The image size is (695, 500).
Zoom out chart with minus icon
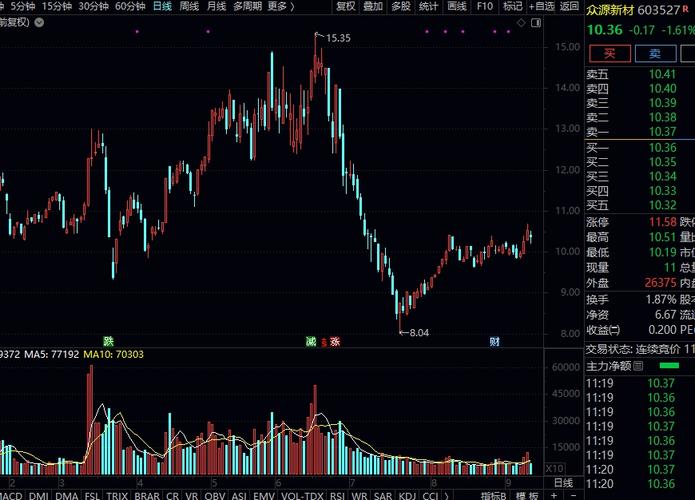573,495
